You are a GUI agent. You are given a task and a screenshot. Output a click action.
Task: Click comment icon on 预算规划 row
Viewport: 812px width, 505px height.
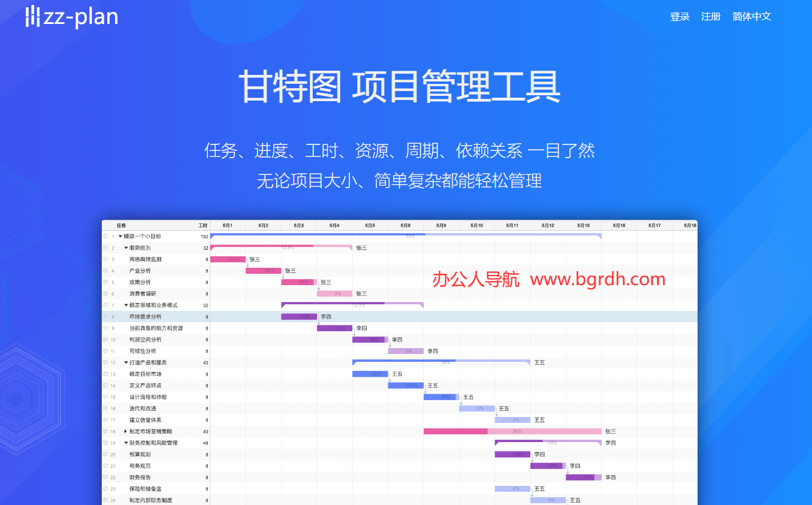coord(105,455)
